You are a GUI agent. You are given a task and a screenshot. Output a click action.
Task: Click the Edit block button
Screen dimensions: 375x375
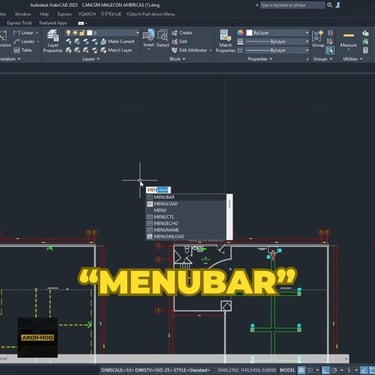(x=179, y=41)
